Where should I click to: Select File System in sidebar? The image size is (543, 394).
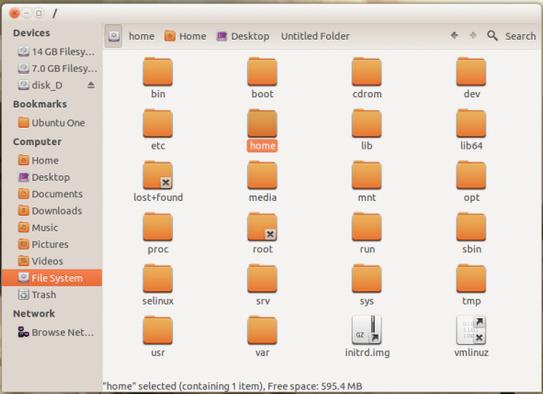52,278
